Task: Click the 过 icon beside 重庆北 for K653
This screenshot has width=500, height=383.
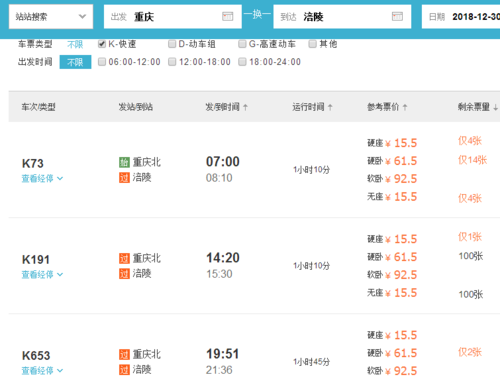Action: (x=124, y=354)
